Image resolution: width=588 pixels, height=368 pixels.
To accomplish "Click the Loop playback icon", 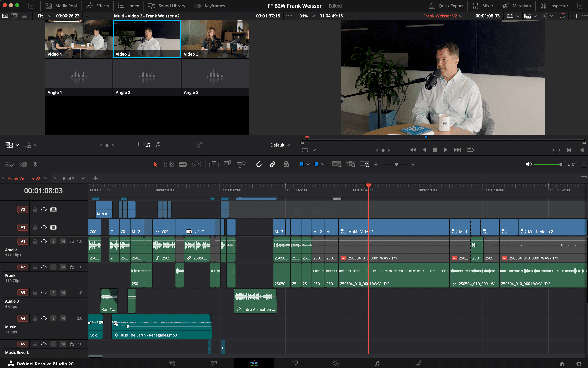I will click(x=470, y=150).
